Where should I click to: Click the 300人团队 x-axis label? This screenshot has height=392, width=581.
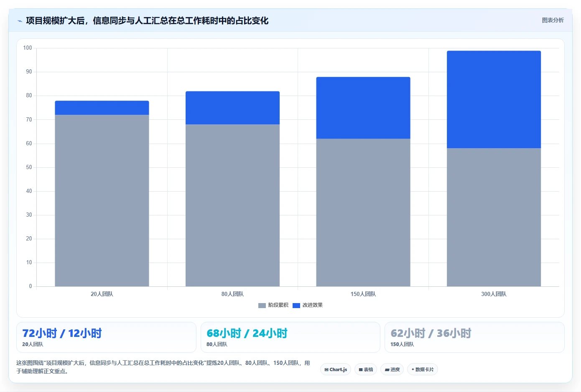[x=494, y=294]
